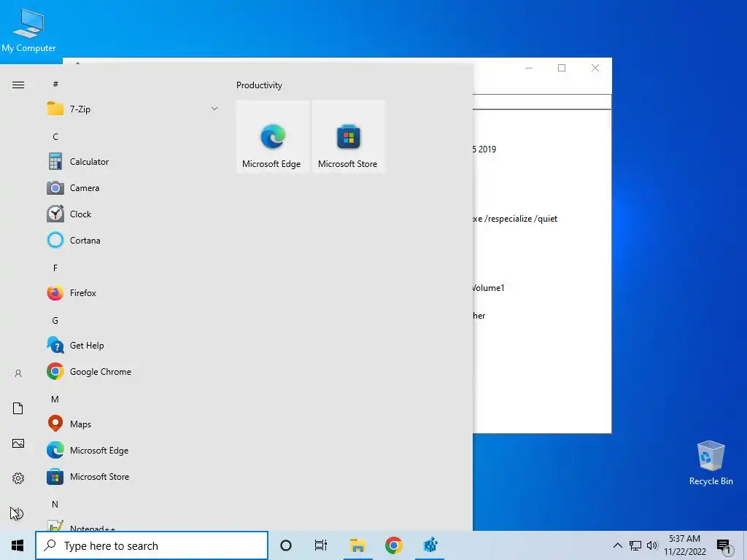This screenshot has height=560, width=747.
Task: Click the Productivity group heading
Action: coord(259,85)
